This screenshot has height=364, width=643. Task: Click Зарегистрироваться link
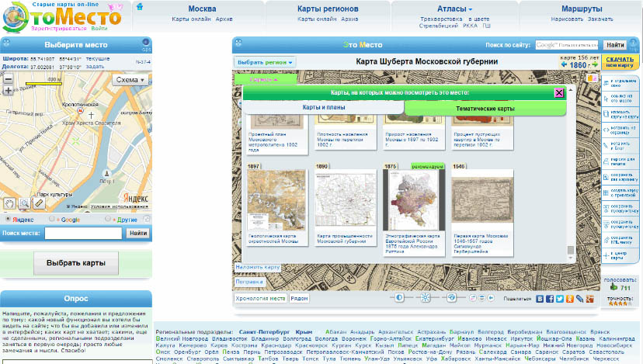pyautogui.click(x=59, y=28)
